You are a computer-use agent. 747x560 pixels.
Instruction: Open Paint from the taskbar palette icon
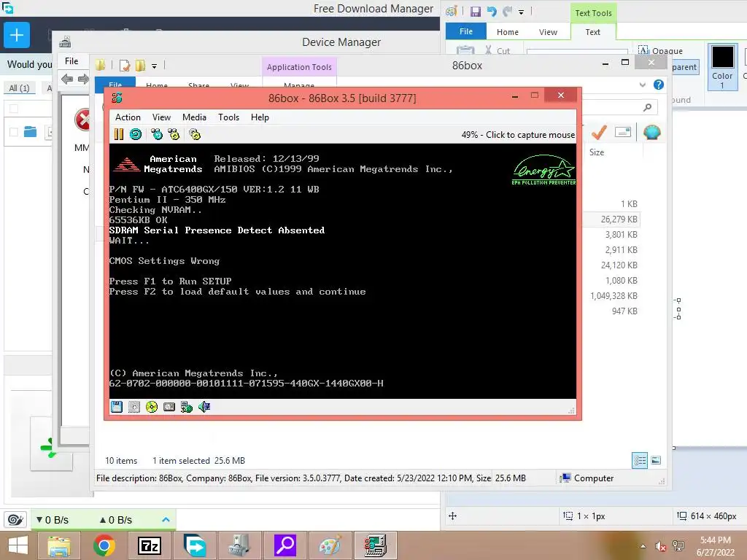pyautogui.click(x=330, y=545)
